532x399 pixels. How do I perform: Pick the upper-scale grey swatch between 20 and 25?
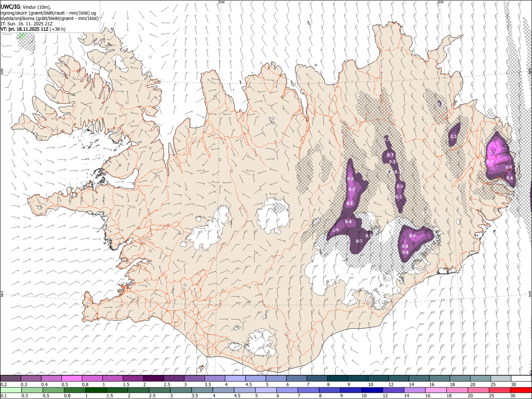pyautogui.click(x=480, y=379)
